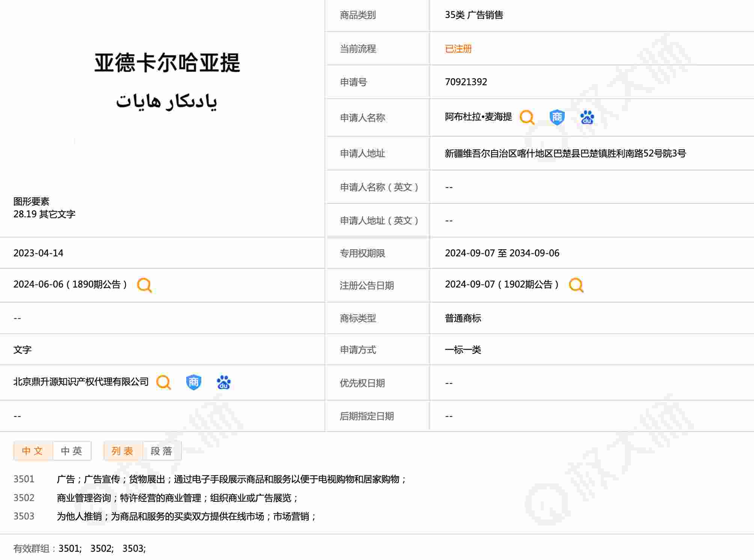754x560 pixels.
Task: Switch to 中英 bilingual view
Action: tap(72, 451)
